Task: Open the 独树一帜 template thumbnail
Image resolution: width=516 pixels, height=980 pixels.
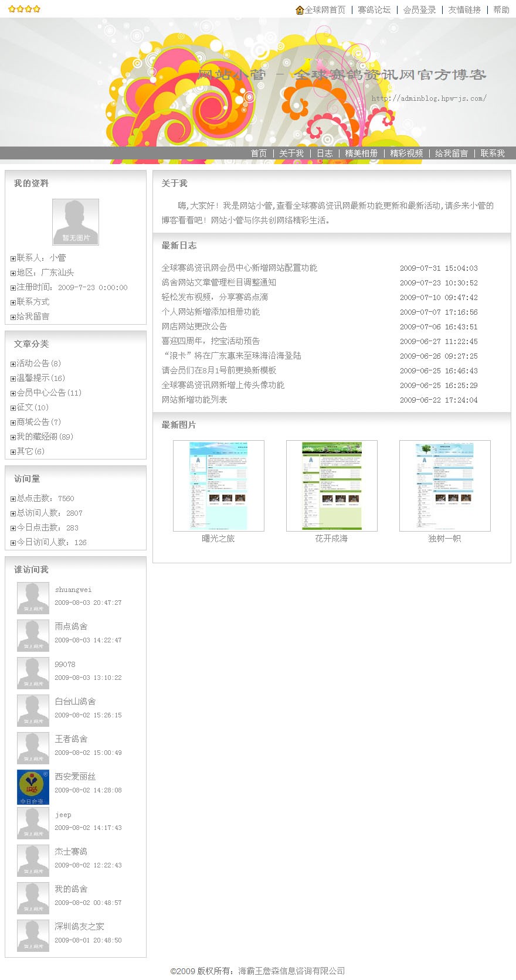Action: point(445,486)
